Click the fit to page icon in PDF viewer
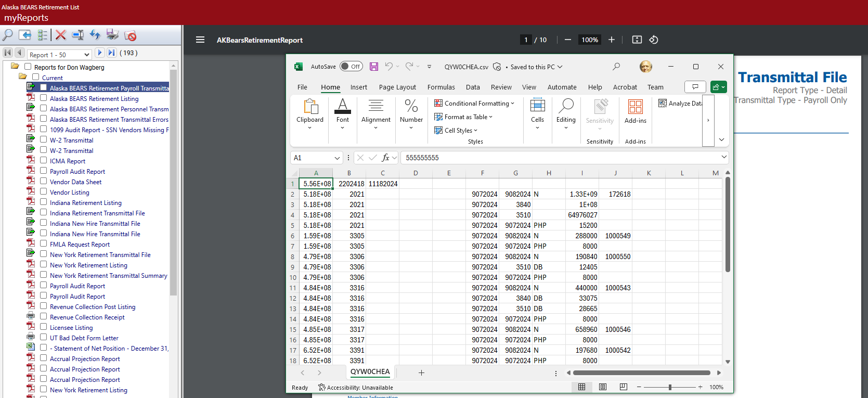This screenshot has height=398, width=868. pos(637,40)
